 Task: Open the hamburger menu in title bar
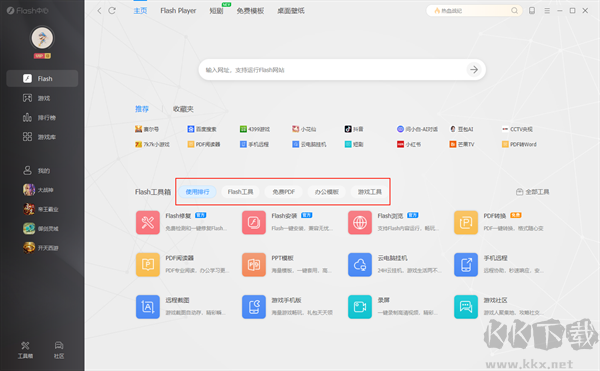(x=547, y=11)
